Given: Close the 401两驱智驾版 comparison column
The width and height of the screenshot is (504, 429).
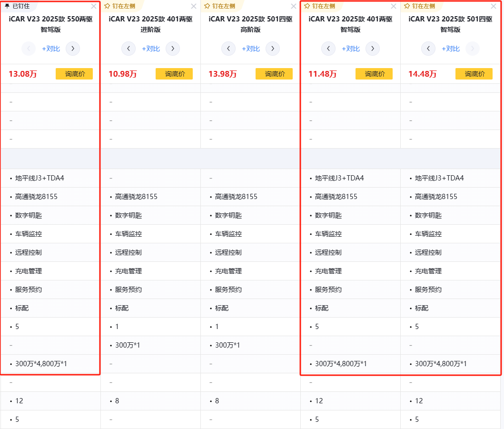Looking at the screenshot, I should click(394, 6).
